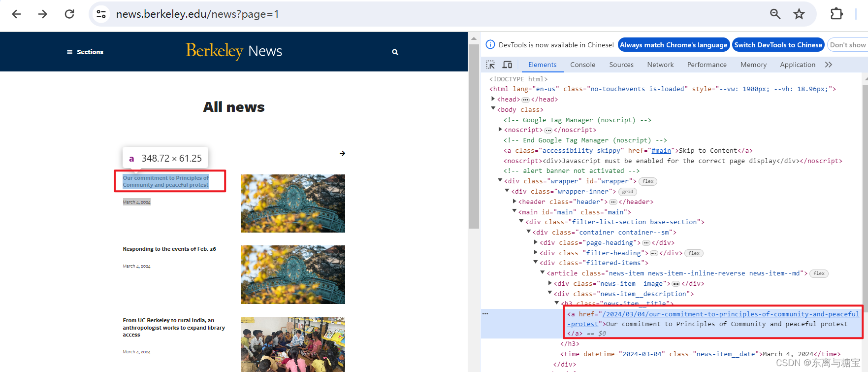Open 'Our commitment to Principles of Community' article
The width and height of the screenshot is (868, 372).
[x=166, y=181]
